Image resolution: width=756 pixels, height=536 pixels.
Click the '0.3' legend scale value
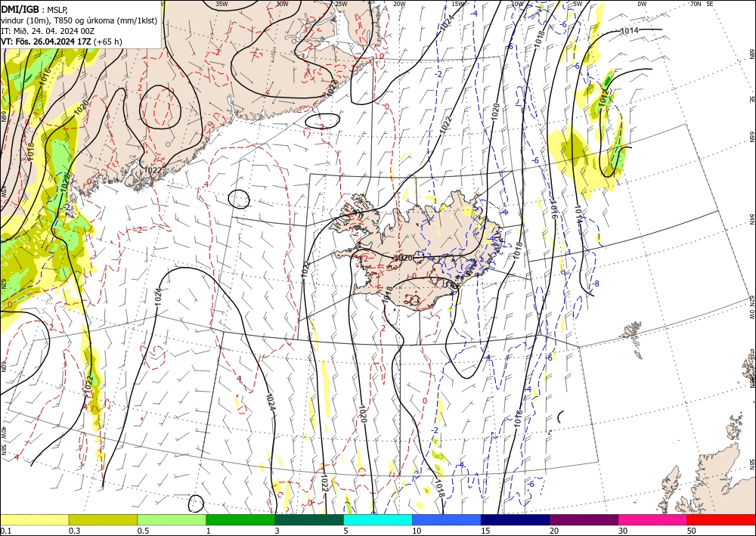(x=74, y=531)
